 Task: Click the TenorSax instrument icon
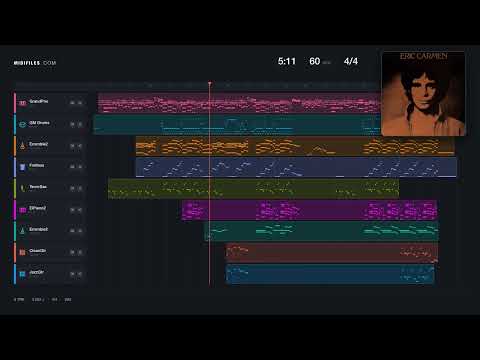[x=22, y=188]
